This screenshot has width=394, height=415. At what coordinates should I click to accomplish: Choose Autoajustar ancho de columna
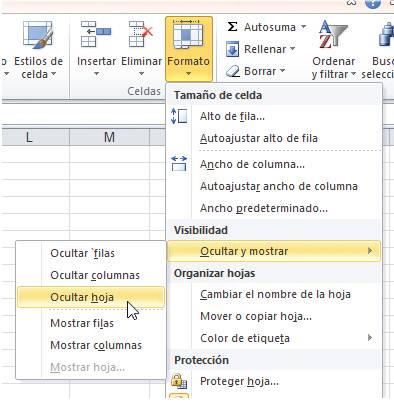click(x=274, y=186)
